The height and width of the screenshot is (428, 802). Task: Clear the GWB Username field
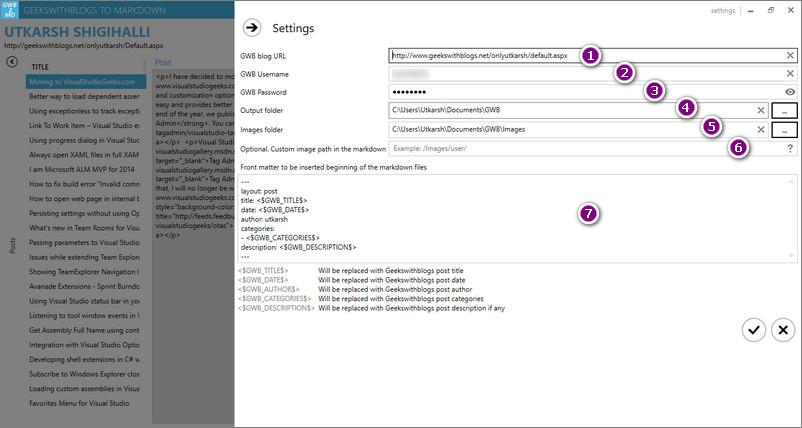pyautogui.click(x=790, y=74)
